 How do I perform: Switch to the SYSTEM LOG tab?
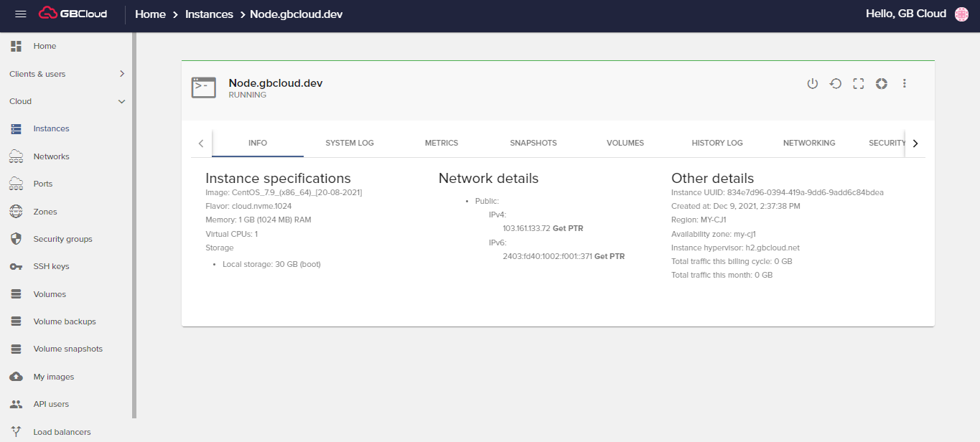point(349,143)
